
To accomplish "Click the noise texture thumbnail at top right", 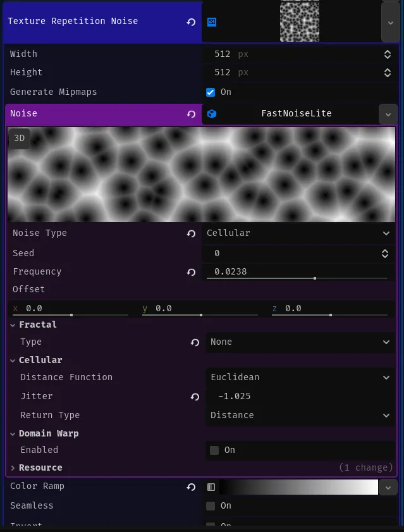I will [x=299, y=21].
